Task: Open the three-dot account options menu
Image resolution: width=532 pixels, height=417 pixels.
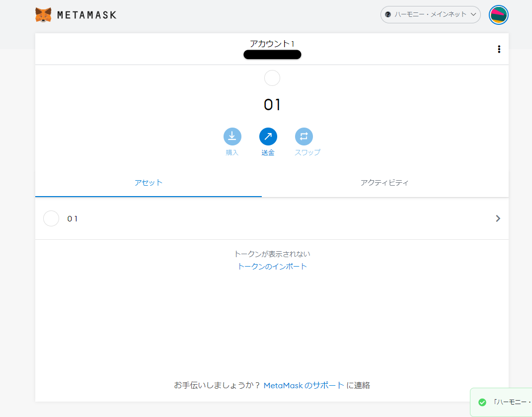Action: (x=499, y=49)
